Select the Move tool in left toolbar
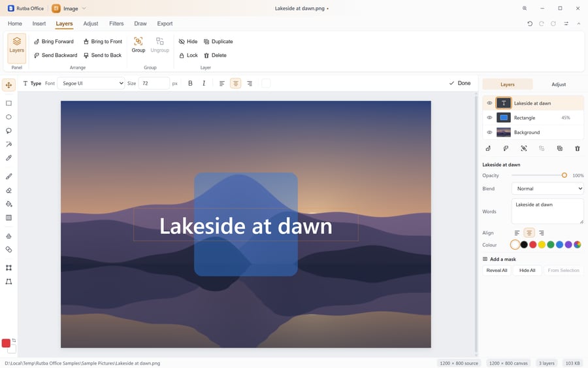 (x=8, y=85)
